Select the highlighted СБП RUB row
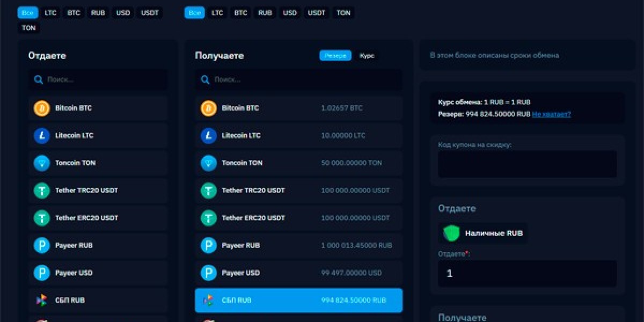Image resolution: width=644 pixels, height=322 pixels. pyautogui.click(x=298, y=300)
